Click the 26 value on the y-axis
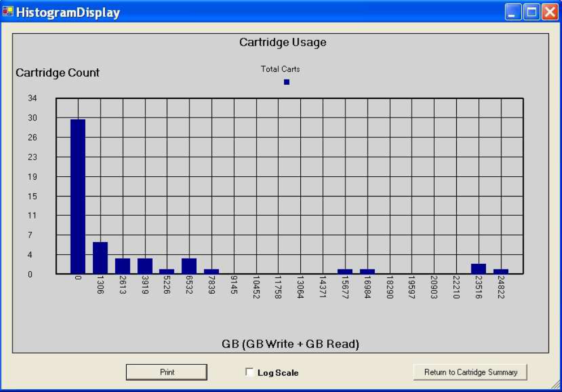 tap(32, 137)
